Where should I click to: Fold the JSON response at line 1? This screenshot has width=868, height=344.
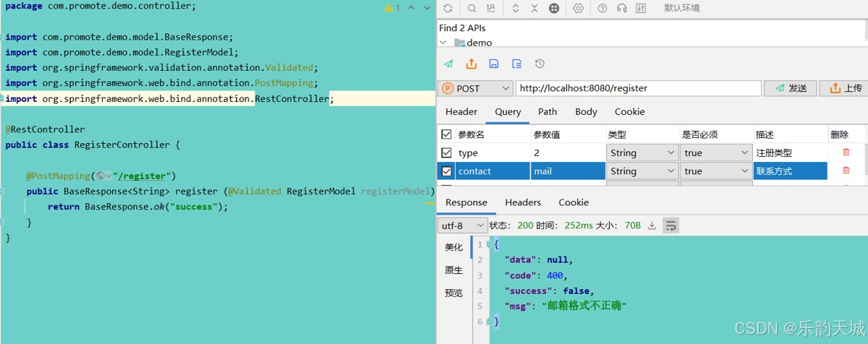[490, 244]
